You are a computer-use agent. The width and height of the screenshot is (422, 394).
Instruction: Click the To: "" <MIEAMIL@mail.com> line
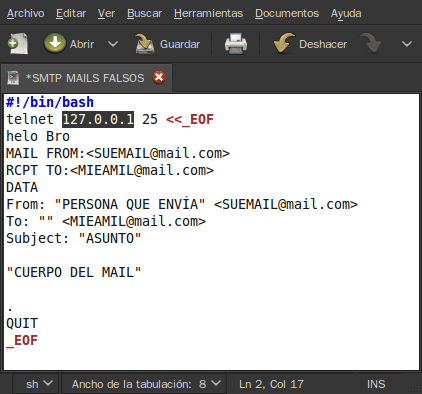pyautogui.click(x=106, y=221)
